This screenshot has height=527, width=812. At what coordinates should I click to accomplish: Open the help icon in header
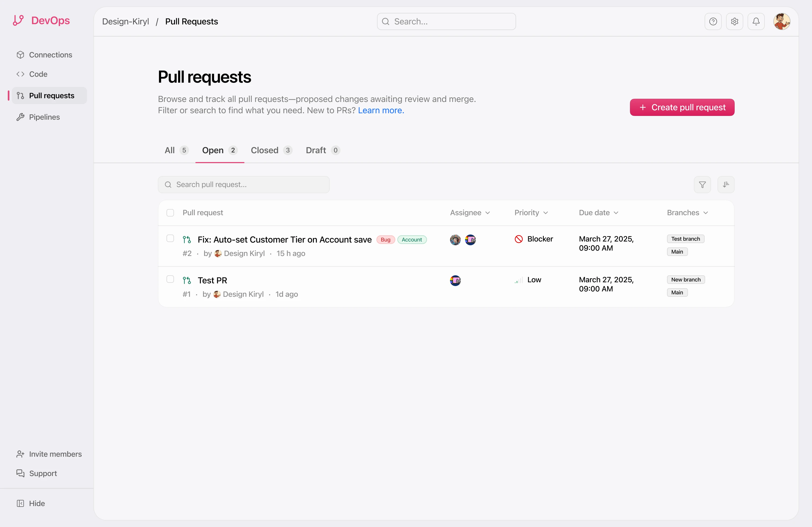713,21
